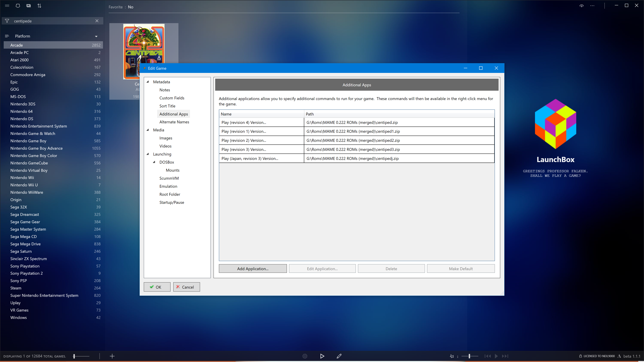The width and height of the screenshot is (644, 362).
Task: Click the sort arrows icon
Action: point(39,6)
